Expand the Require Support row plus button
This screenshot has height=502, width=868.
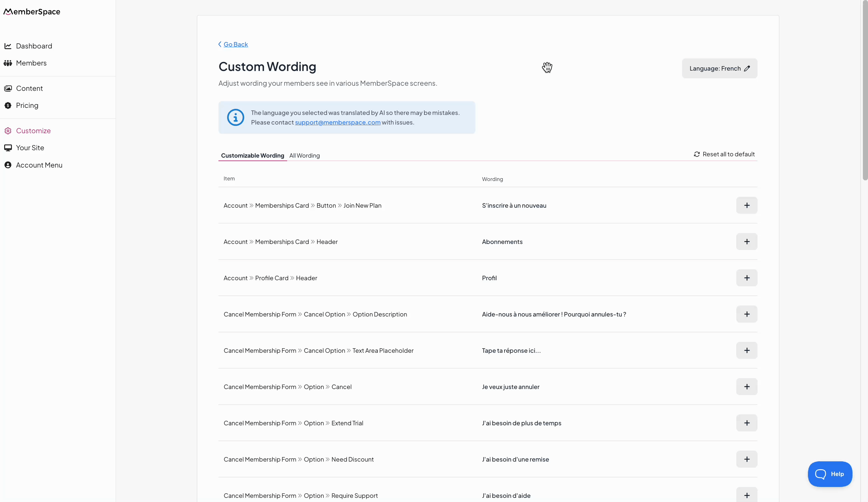tap(747, 495)
